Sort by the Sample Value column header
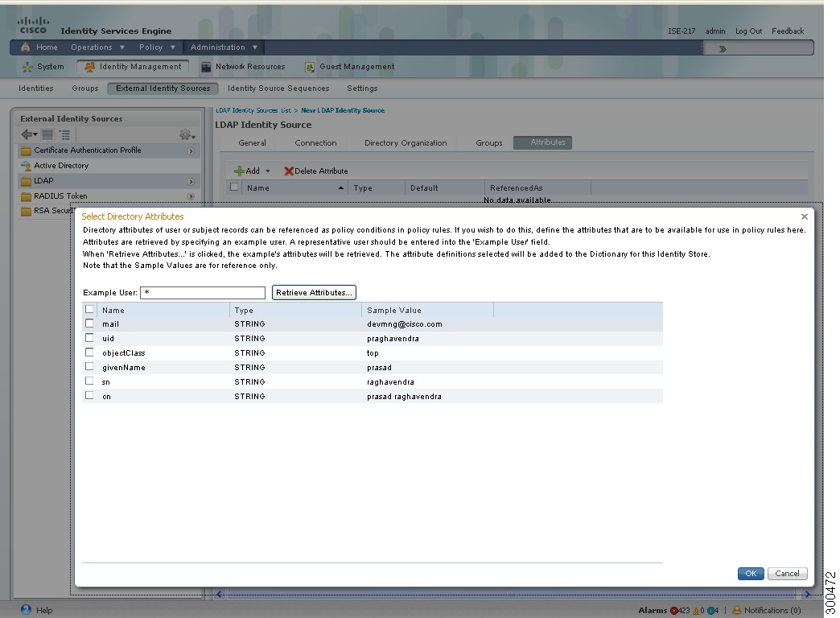840x618 pixels. click(427, 310)
